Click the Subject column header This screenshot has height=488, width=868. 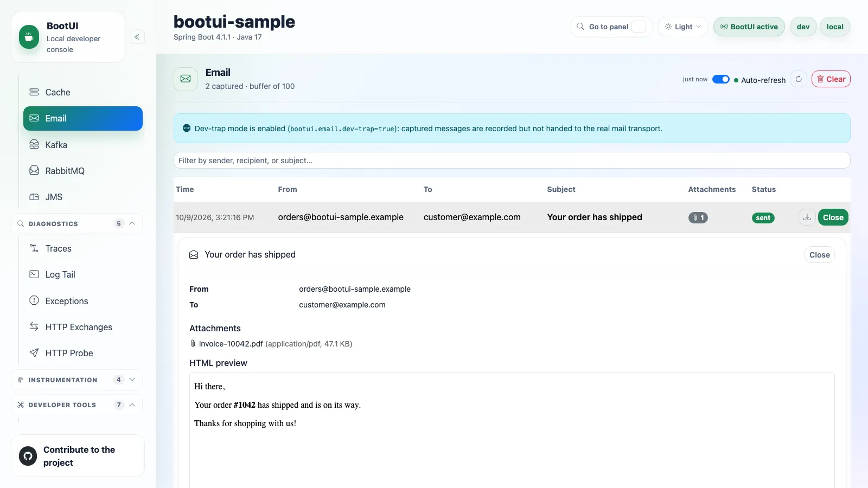(561, 189)
